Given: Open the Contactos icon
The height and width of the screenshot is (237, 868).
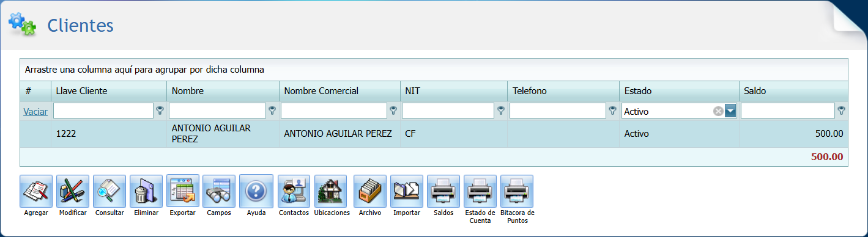Looking at the screenshot, I should (294, 191).
